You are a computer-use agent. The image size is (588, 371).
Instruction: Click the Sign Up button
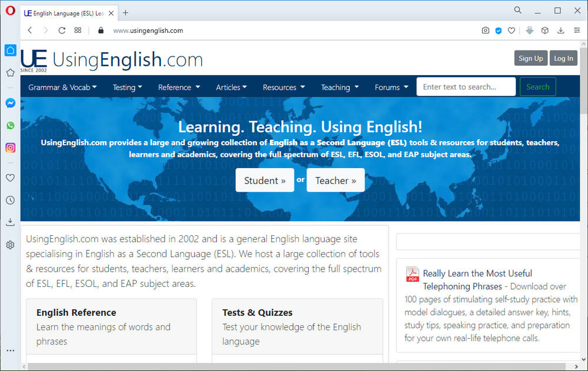[x=530, y=58]
